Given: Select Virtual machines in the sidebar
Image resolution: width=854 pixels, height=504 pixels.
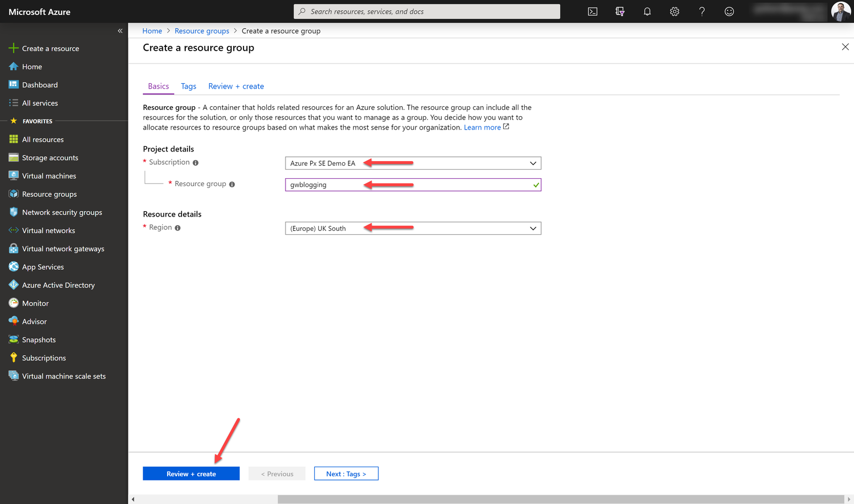Looking at the screenshot, I should point(49,175).
